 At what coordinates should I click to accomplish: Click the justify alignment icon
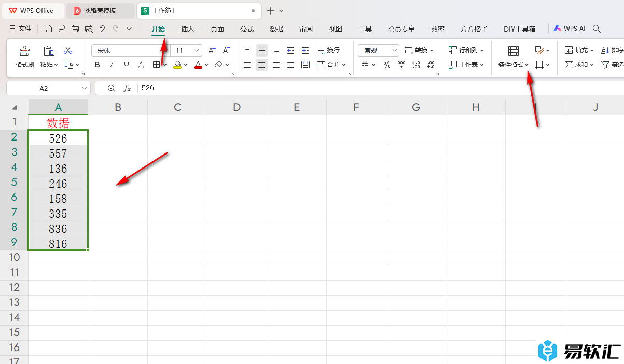(x=290, y=65)
